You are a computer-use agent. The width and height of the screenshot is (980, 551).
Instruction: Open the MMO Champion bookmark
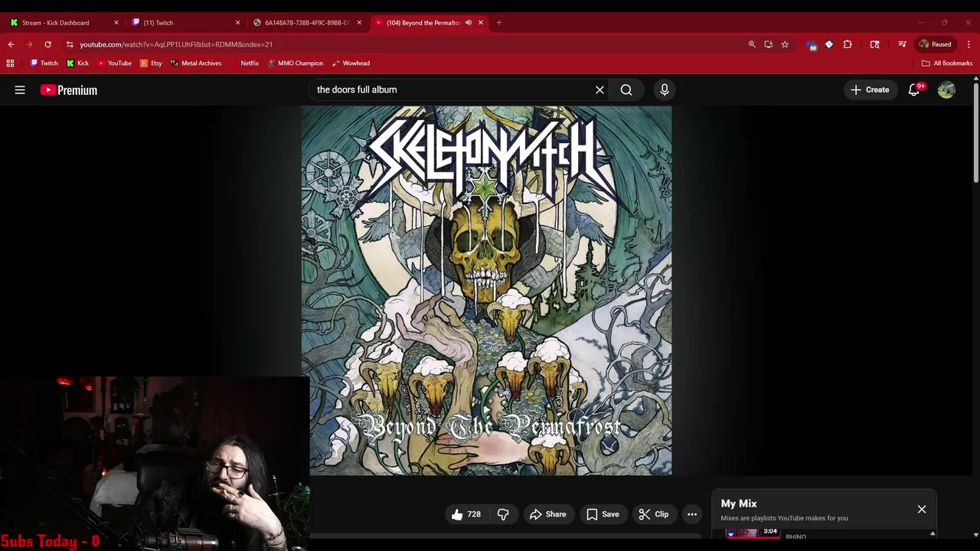296,64
